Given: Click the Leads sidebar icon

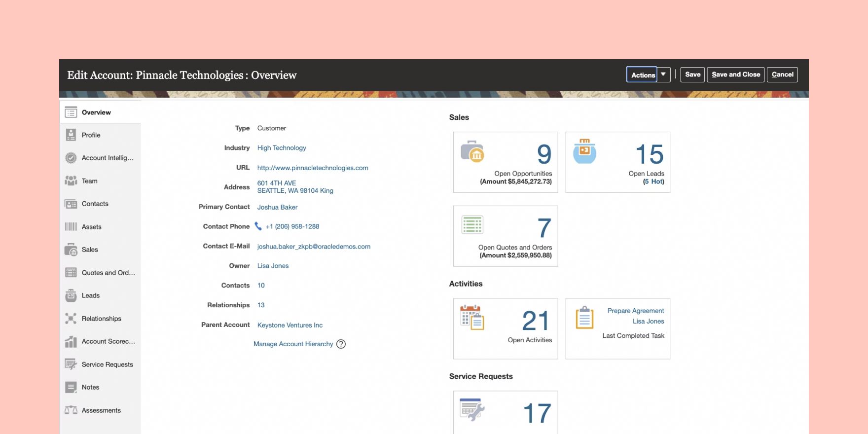Looking at the screenshot, I should (71, 295).
